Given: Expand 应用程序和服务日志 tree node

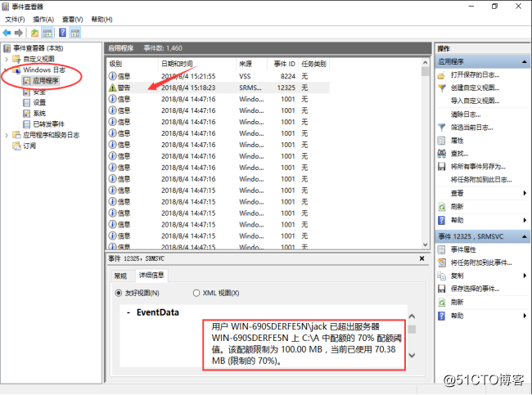Looking at the screenshot, I should 7,135.
